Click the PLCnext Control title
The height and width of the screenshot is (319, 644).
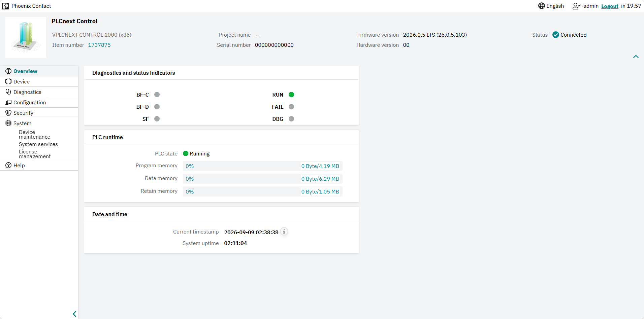tap(74, 21)
